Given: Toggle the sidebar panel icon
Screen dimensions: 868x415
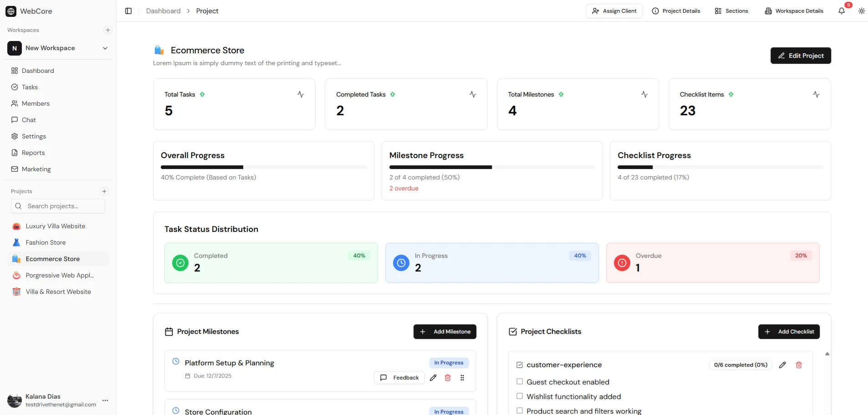Looking at the screenshot, I should click(128, 11).
